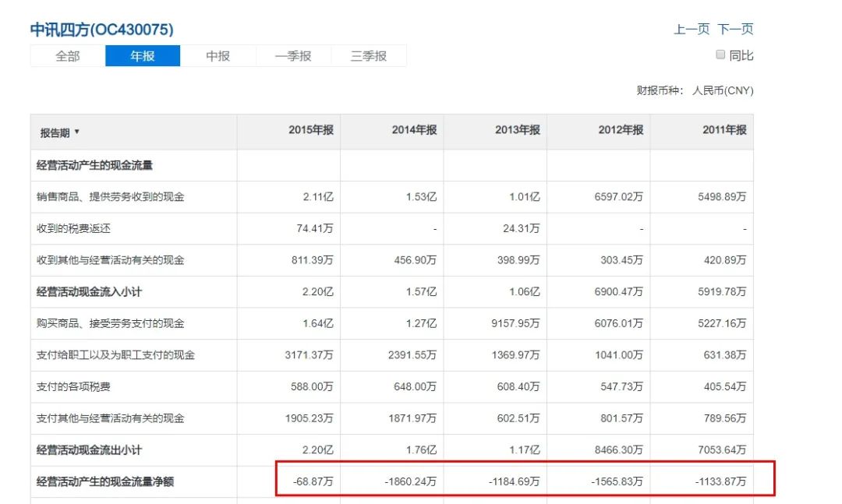
Task: Open the 全部 reports tab
Action: point(68,56)
